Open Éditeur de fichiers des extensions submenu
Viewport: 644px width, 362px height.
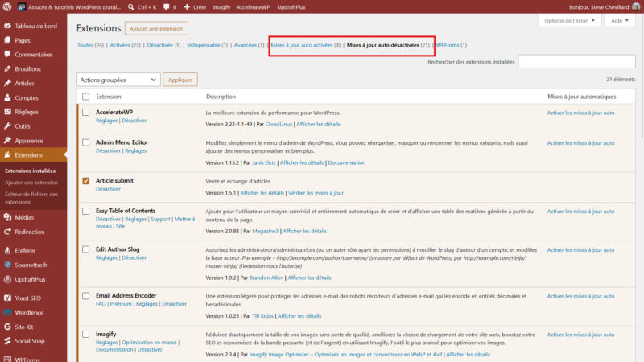[x=31, y=198]
